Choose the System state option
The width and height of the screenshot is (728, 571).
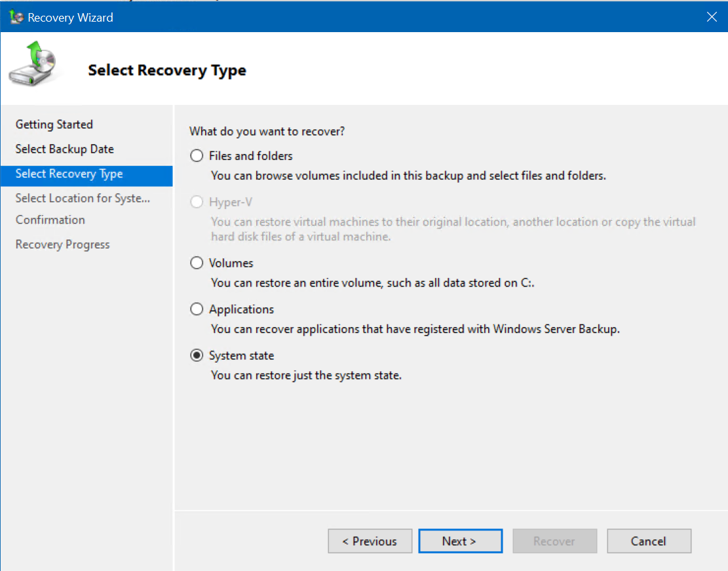(x=197, y=355)
